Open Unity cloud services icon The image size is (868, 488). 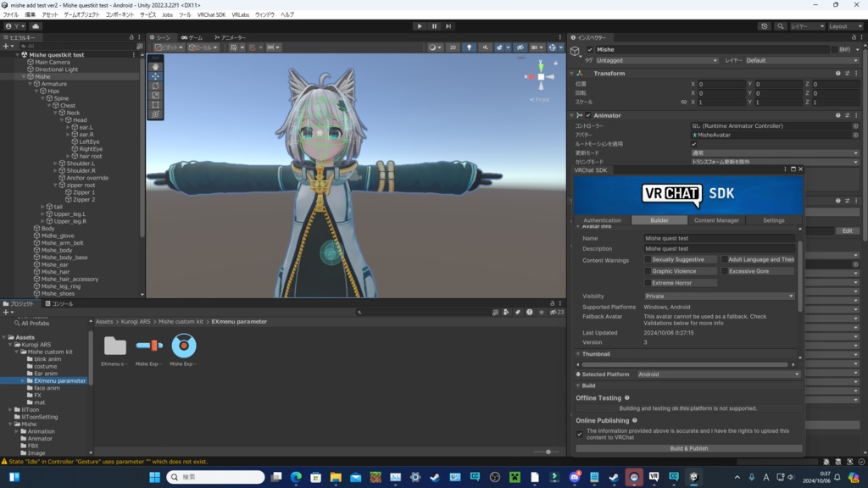tap(36, 26)
